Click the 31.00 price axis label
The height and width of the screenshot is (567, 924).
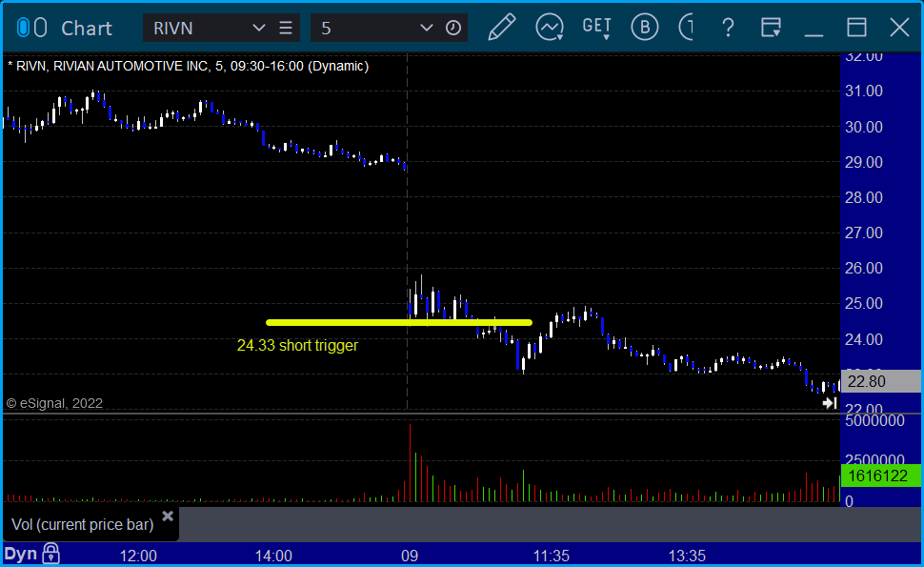[864, 91]
